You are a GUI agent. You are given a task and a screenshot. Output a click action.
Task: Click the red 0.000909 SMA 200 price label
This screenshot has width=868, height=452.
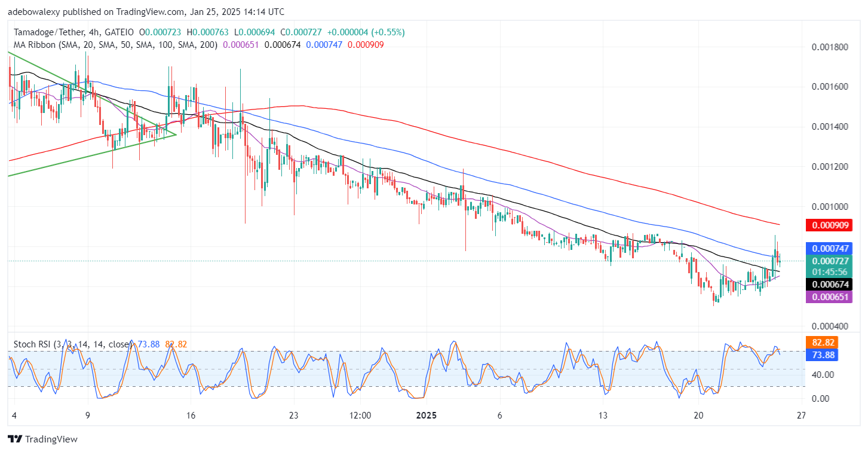pyautogui.click(x=828, y=225)
